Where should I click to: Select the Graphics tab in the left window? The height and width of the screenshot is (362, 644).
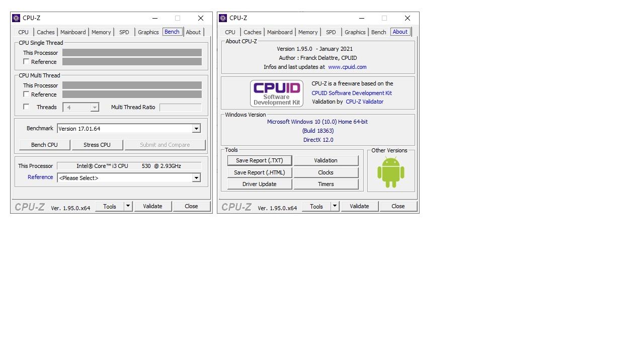coord(148,32)
